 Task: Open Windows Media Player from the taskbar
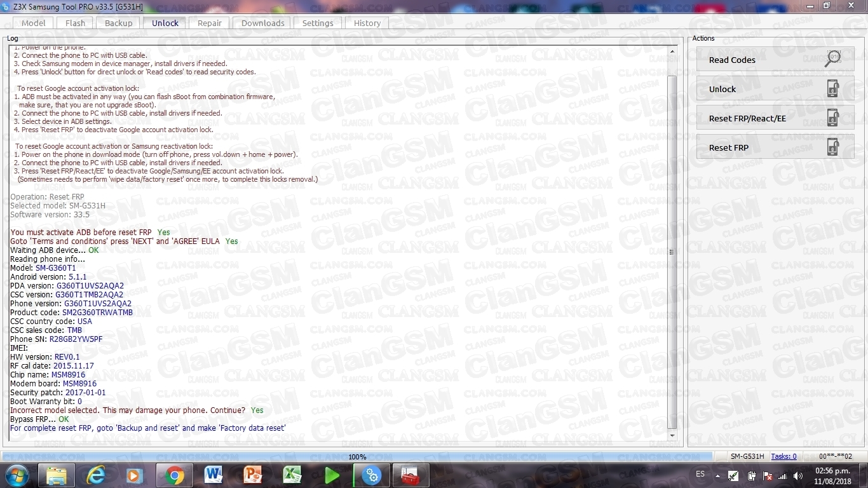[133, 475]
